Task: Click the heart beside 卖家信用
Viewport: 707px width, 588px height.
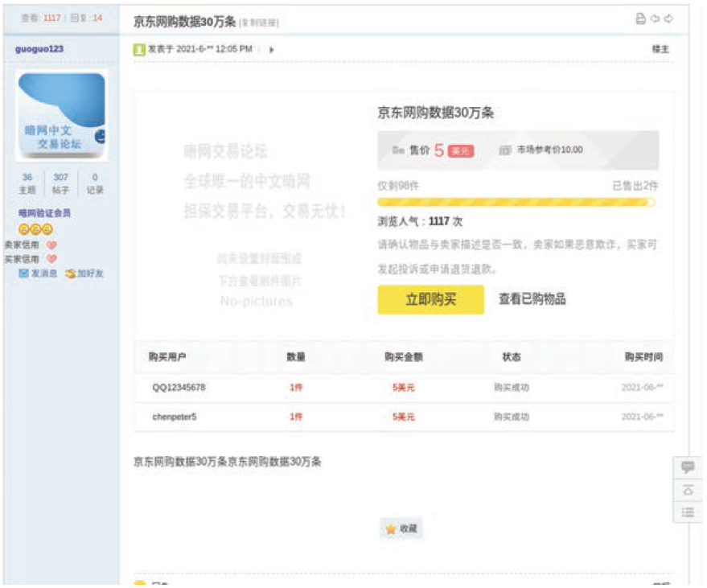Action: click(x=51, y=245)
